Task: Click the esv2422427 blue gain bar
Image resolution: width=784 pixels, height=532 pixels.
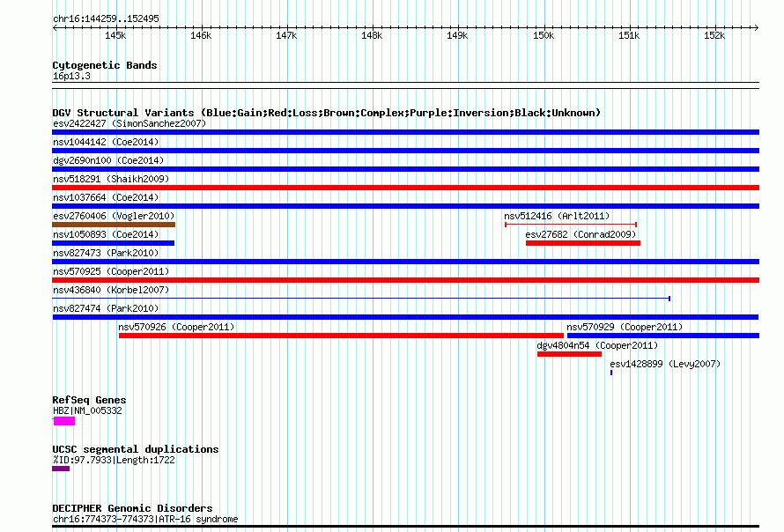Action: tap(405, 132)
